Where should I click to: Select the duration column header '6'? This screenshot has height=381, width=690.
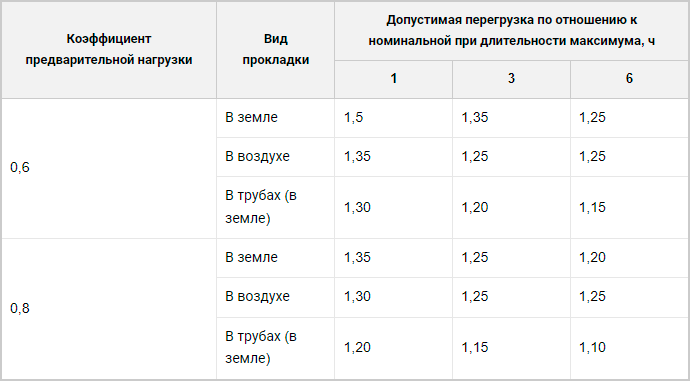(629, 79)
